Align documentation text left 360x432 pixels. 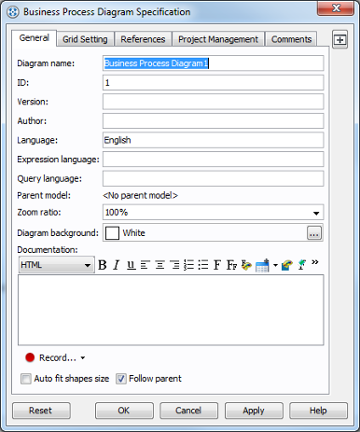(x=145, y=265)
